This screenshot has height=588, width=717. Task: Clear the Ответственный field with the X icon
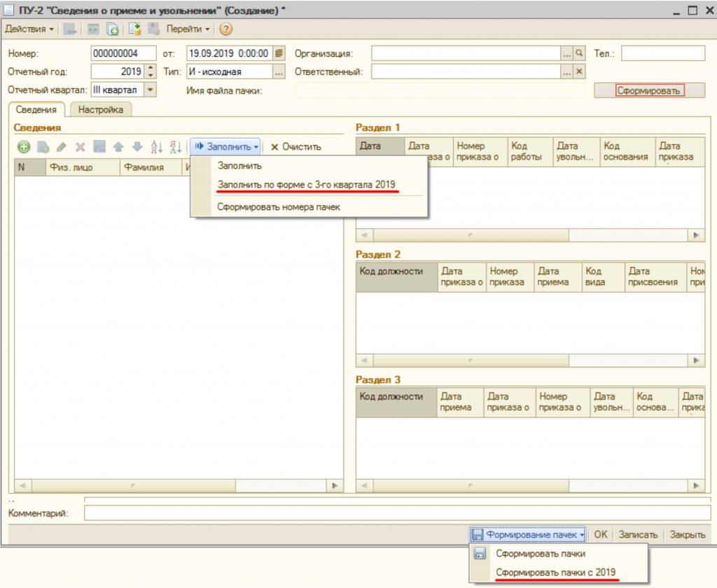pyautogui.click(x=579, y=71)
